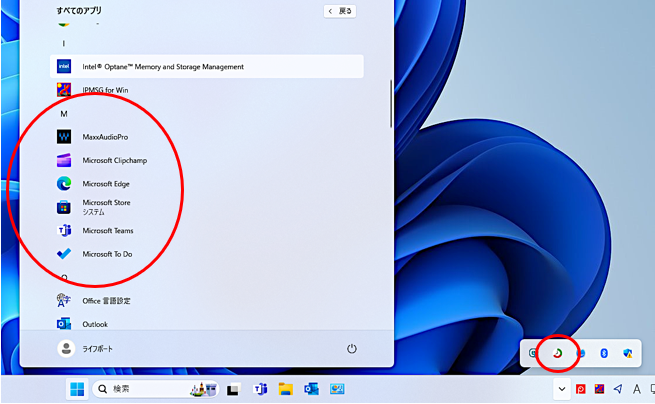Viewport: 655px width, 404px height.
Task: Open Microsoft To Do
Action: point(207,254)
